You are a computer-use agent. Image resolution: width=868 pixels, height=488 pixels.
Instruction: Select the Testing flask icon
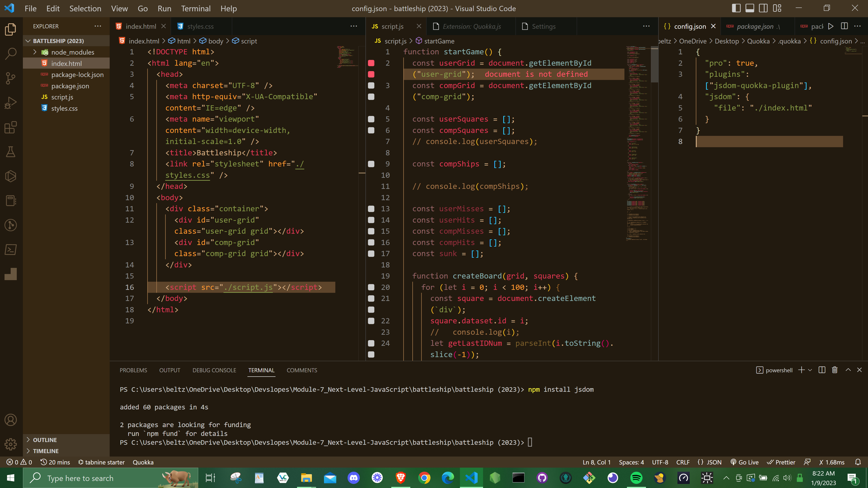[x=10, y=151]
